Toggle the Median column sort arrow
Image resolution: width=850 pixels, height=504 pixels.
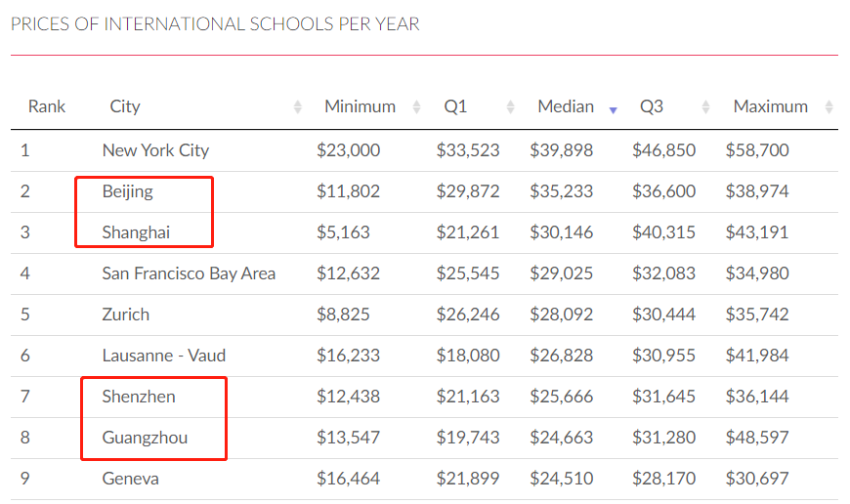(x=614, y=110)
